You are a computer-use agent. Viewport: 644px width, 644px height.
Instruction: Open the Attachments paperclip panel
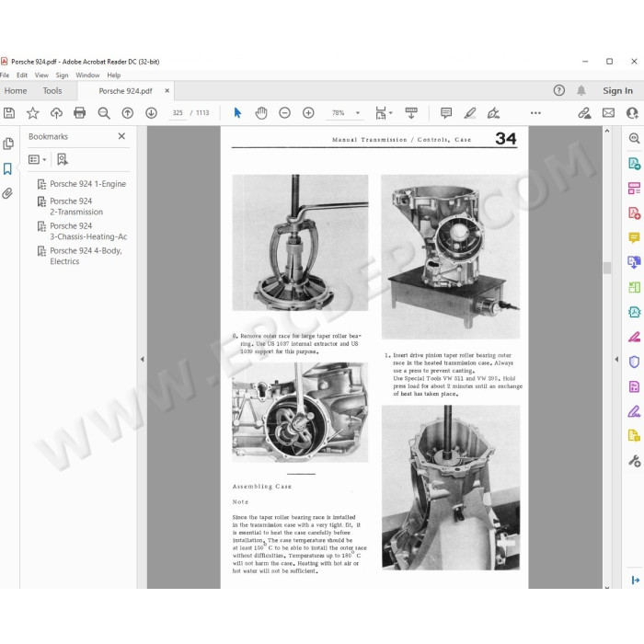tap(7, 193)
